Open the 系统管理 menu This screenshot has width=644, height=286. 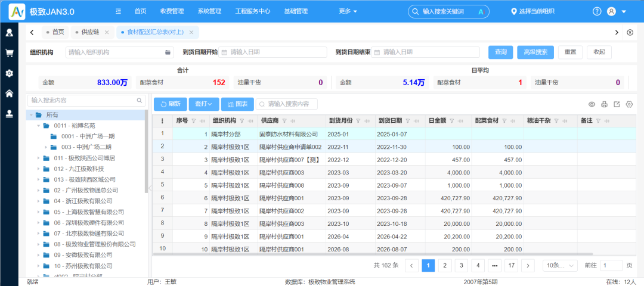click(x=209, y=11)
